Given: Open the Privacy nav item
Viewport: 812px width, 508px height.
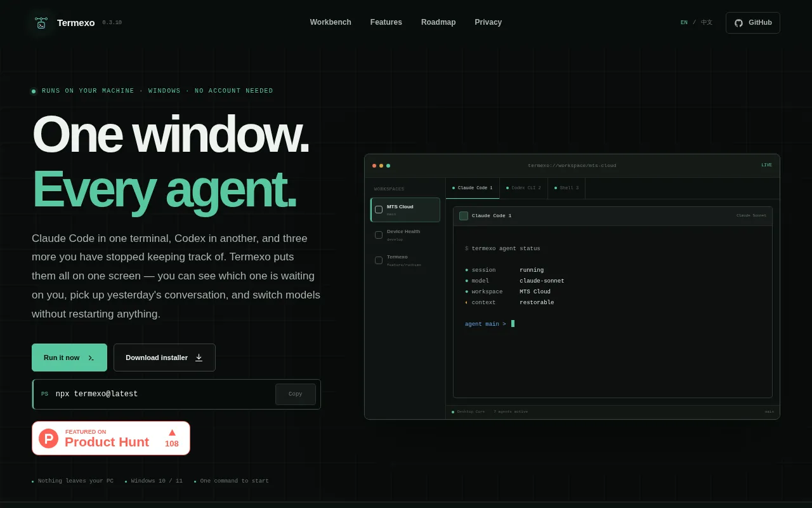Looking at the screenshot, I should coord(488,22).
